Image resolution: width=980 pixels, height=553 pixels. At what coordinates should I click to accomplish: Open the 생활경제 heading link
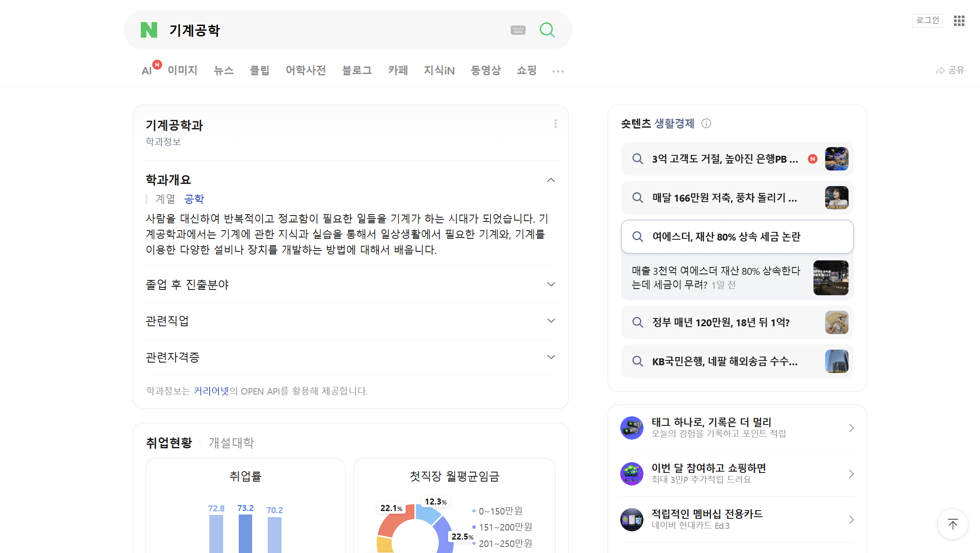pos(674,124)
